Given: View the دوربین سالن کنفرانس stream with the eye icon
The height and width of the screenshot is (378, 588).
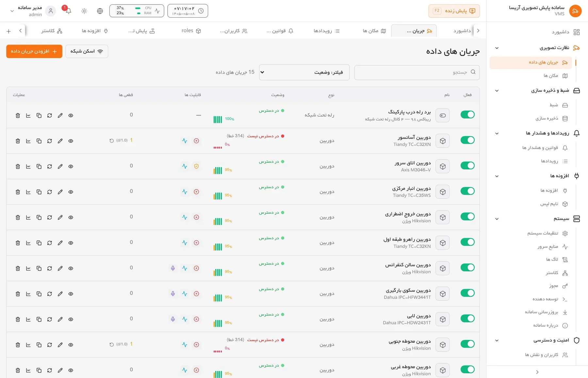Looking at the screenshot, I should pyautogui.click(x=71, y=269).
